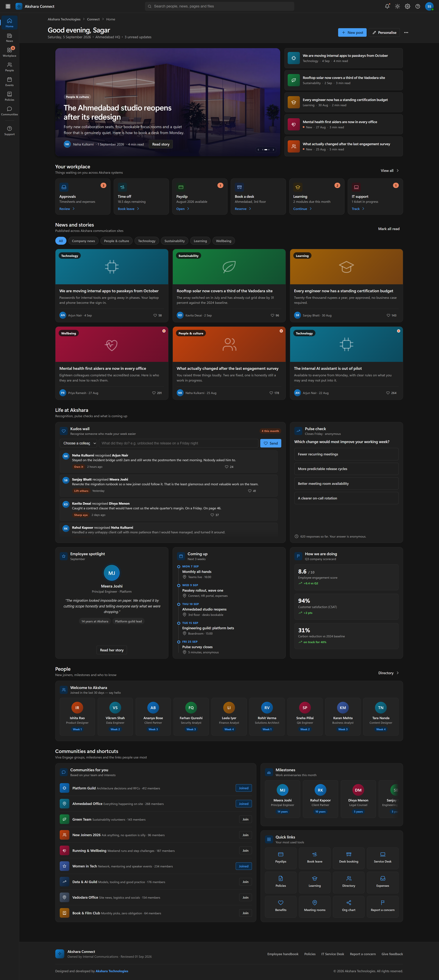Click the search people, news, pages field
The width and height of the screenshot is (439, 980).
click(219, 6)
